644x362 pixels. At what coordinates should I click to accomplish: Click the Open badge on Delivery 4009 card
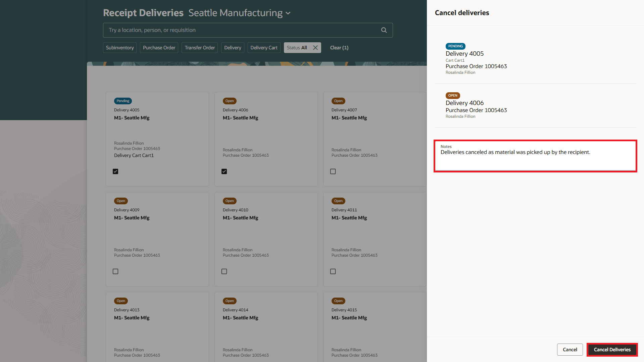coord(121,201)
